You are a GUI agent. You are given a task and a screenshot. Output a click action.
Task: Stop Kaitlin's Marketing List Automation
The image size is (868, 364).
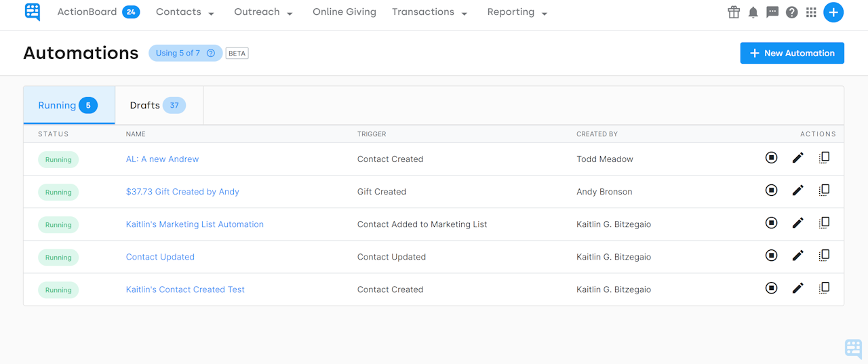pos(771,223)
